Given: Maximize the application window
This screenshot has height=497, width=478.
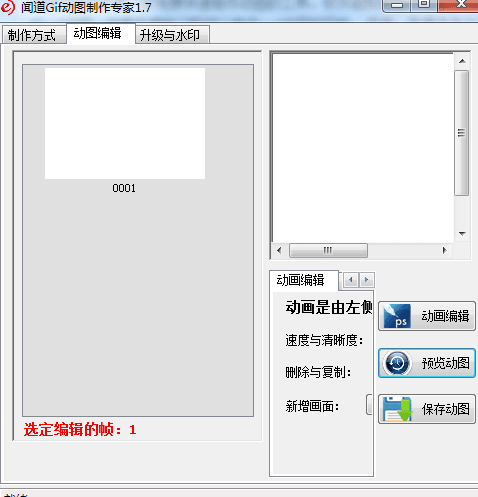Looking at the screenshot, I should [x=424, y=5].
